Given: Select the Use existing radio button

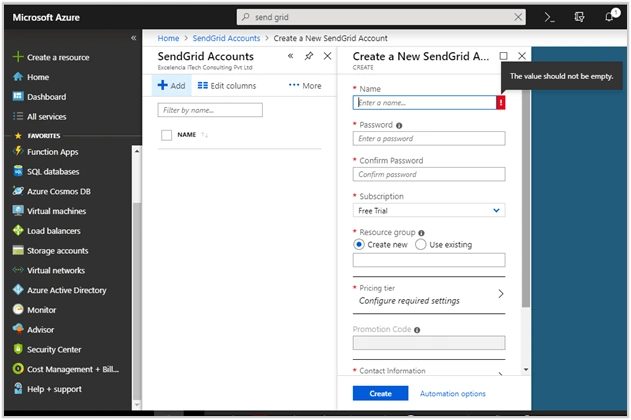Looking at the screenshot, I should coord(420,244).
